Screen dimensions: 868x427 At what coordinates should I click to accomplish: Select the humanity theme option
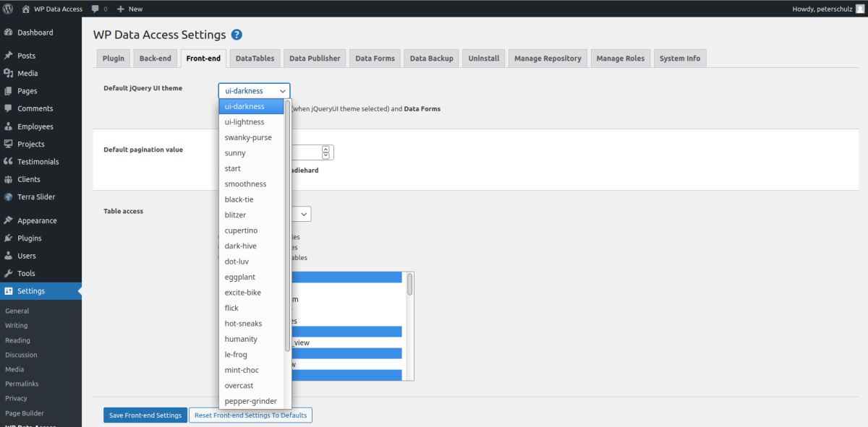tap(252, 340)
